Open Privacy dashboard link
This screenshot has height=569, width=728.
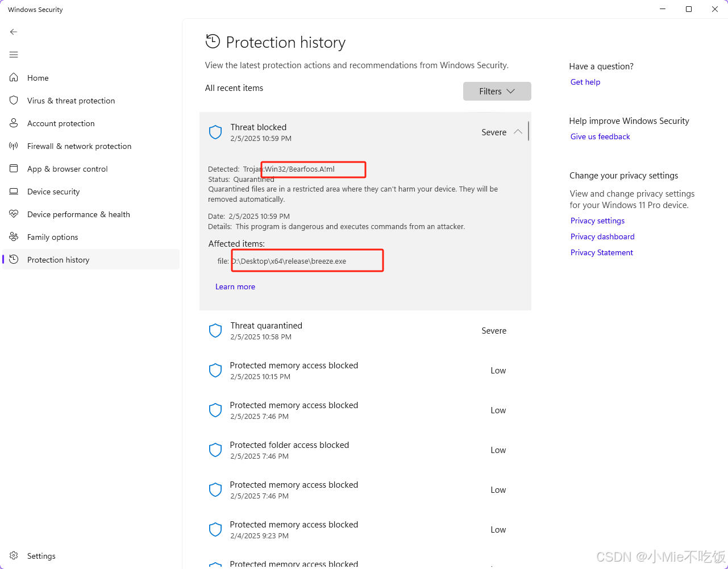click(602, 236)
